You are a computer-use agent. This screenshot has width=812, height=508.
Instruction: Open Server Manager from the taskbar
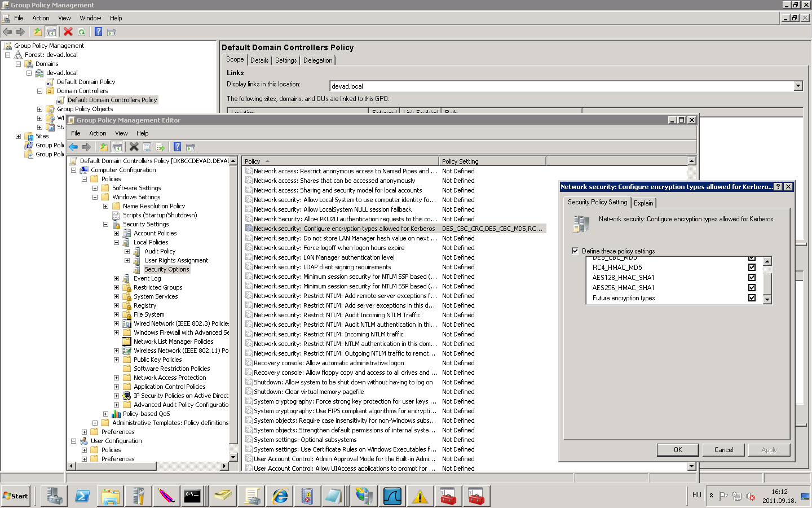point(54,496)
